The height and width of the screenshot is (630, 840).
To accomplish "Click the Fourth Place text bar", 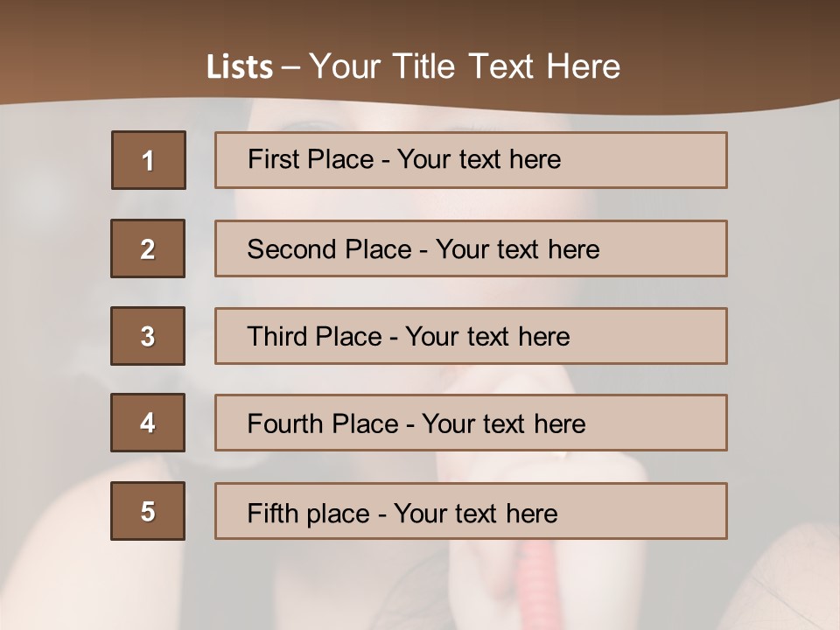I will (471, 423).
